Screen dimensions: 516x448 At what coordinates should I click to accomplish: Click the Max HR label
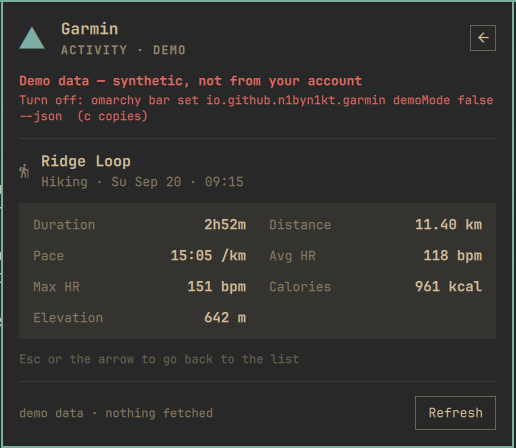56,287
